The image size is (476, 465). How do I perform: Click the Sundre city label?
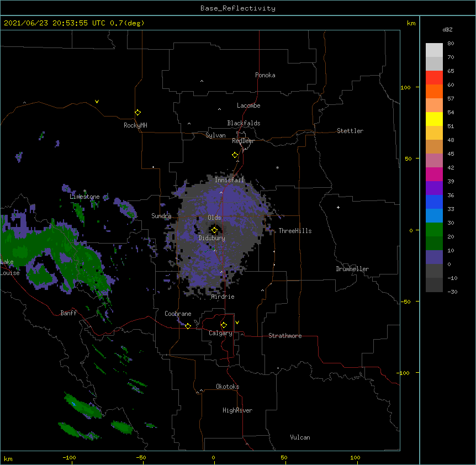pyautogui.click(x=161, y=216)
